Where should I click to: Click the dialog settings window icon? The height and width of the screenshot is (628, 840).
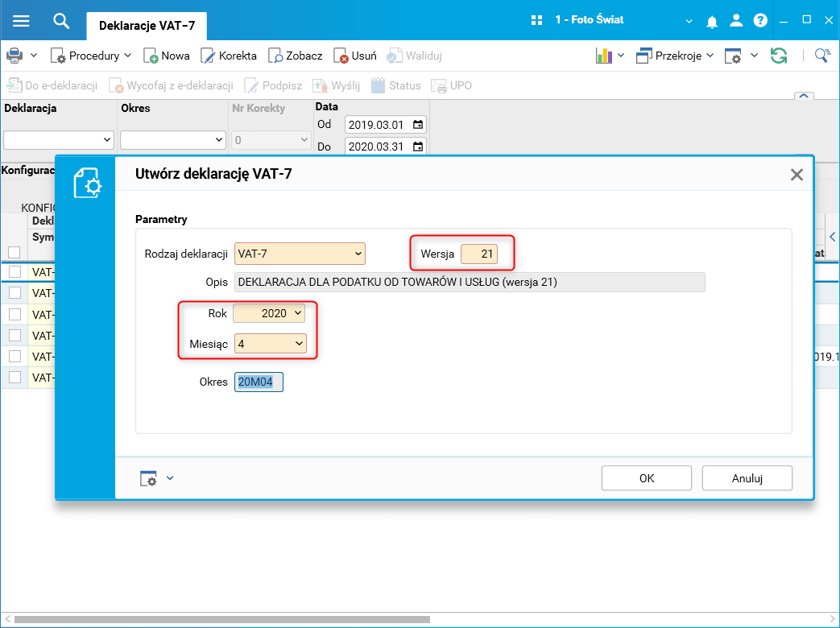pos(148,478)
